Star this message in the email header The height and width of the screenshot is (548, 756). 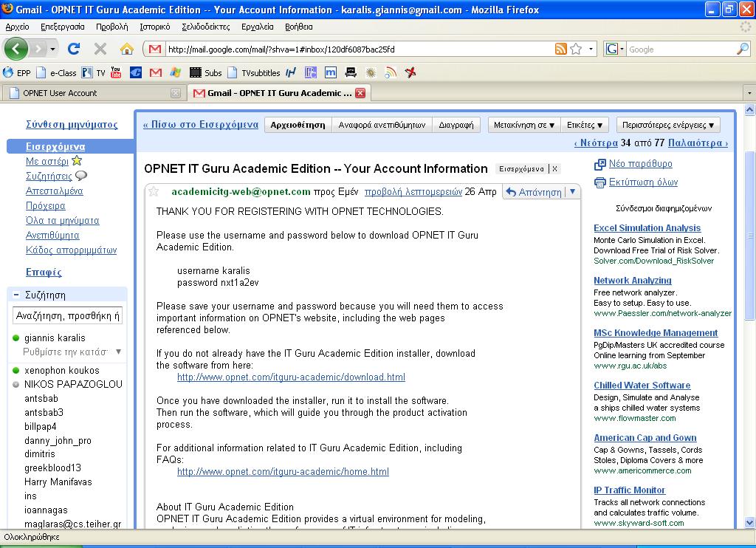click(x=154, y=191)
